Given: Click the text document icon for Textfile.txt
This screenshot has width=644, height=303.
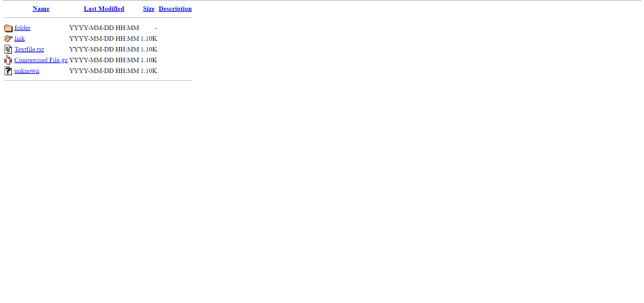Looking at the screenshot, I should pos(8,49).
